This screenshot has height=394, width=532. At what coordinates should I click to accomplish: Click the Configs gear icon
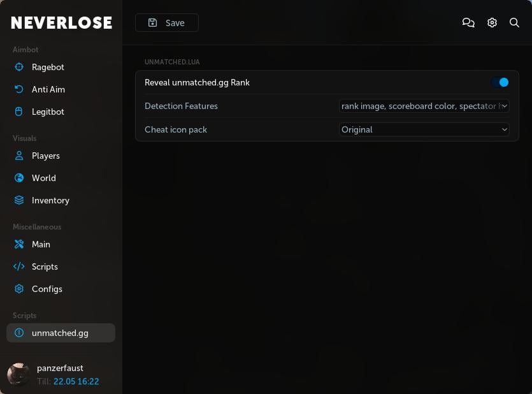coord(19,289)
